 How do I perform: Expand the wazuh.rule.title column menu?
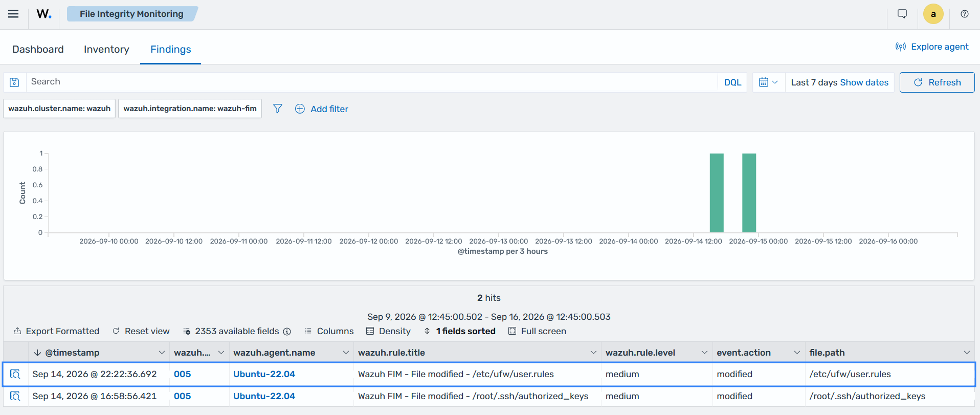click(593, 353)
